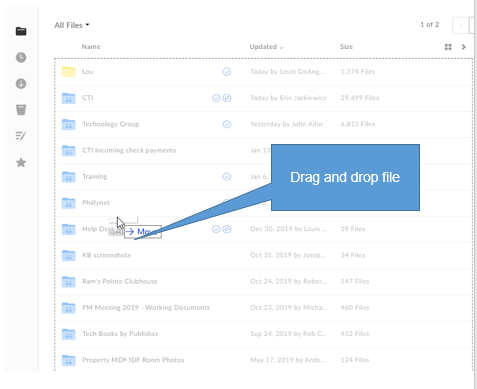Click the Phillynet folder icon
Image resolution: width=477 pixels, height=389 pixels.
click(x=69, y=203)
